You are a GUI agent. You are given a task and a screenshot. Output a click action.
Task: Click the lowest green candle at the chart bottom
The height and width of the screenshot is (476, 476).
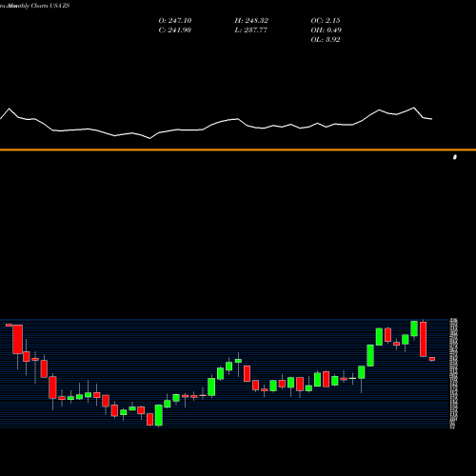pos(159,415)
